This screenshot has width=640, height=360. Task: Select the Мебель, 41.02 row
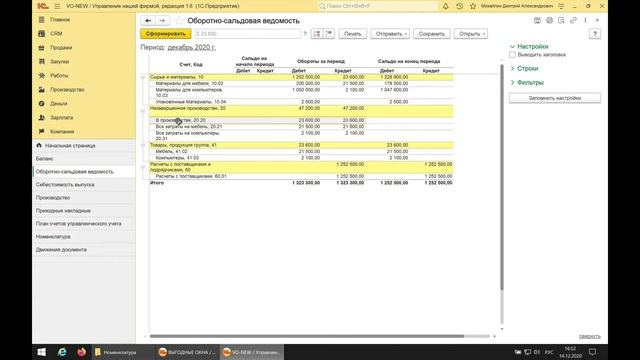click(301, 151)
